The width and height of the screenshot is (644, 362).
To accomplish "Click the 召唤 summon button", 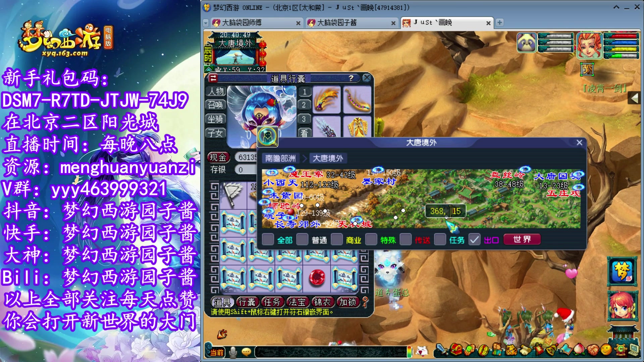I will 216,105.
